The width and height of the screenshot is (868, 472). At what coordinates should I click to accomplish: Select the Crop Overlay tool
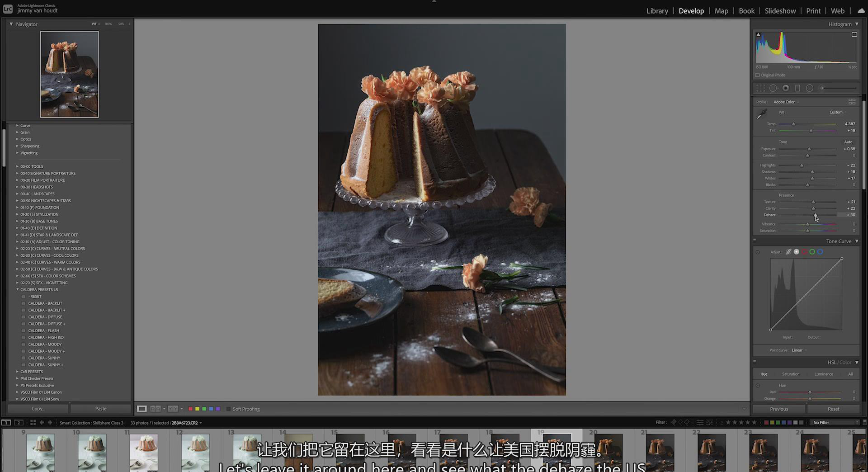(x=761, y=88)
